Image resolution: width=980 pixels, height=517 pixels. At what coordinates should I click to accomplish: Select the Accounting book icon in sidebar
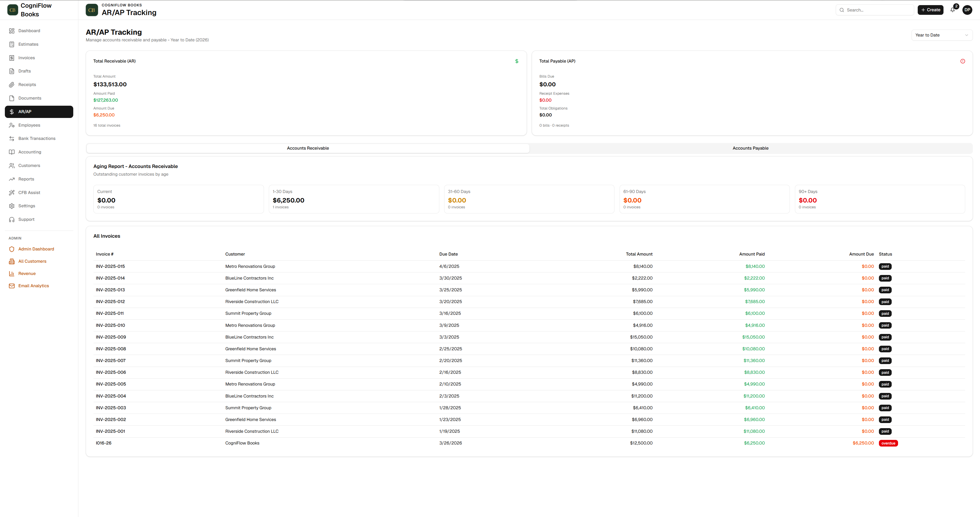(x=12, y=152)
